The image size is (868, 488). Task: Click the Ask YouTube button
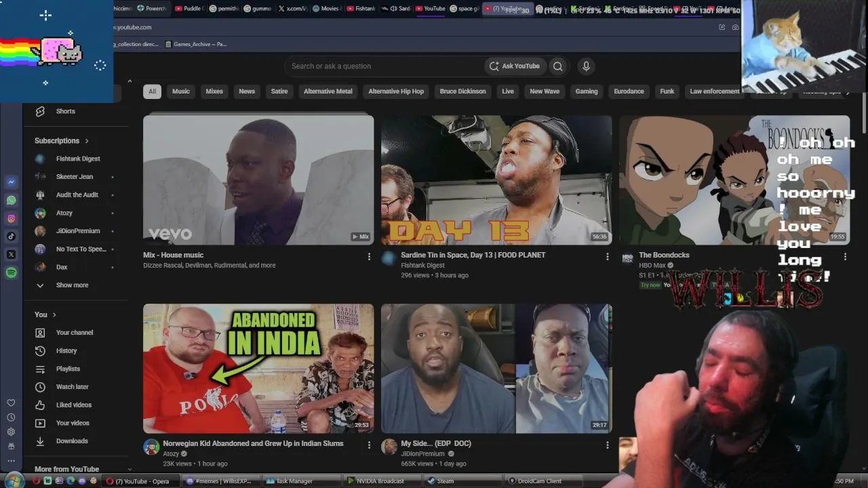coord(515,66)
